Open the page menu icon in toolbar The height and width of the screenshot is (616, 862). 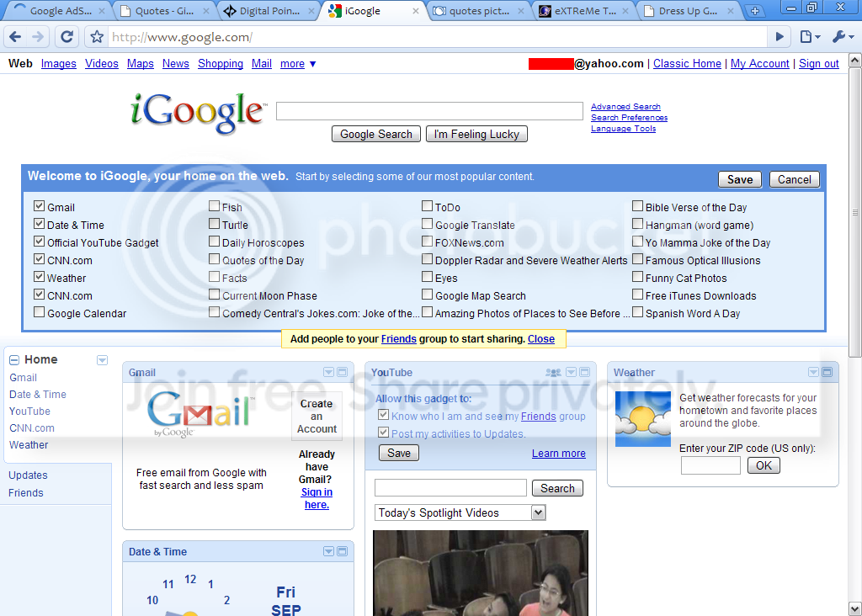[811, 37]
